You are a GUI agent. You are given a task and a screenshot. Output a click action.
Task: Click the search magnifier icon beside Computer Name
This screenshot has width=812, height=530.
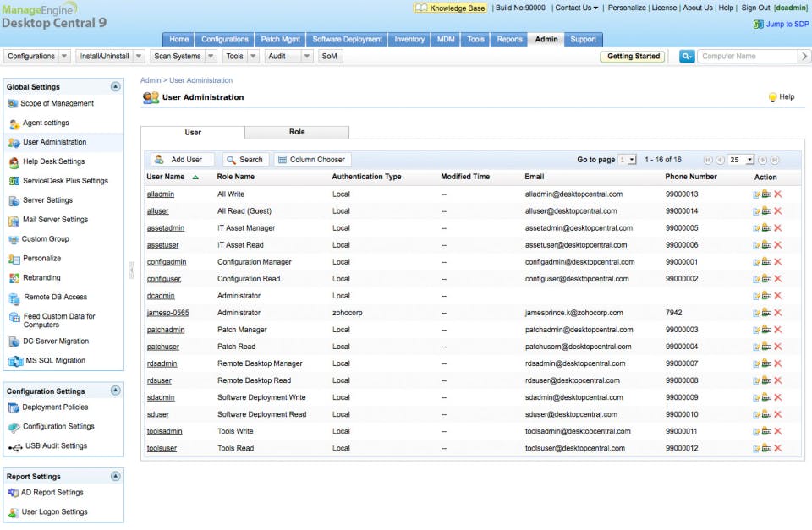coord(686,57)
